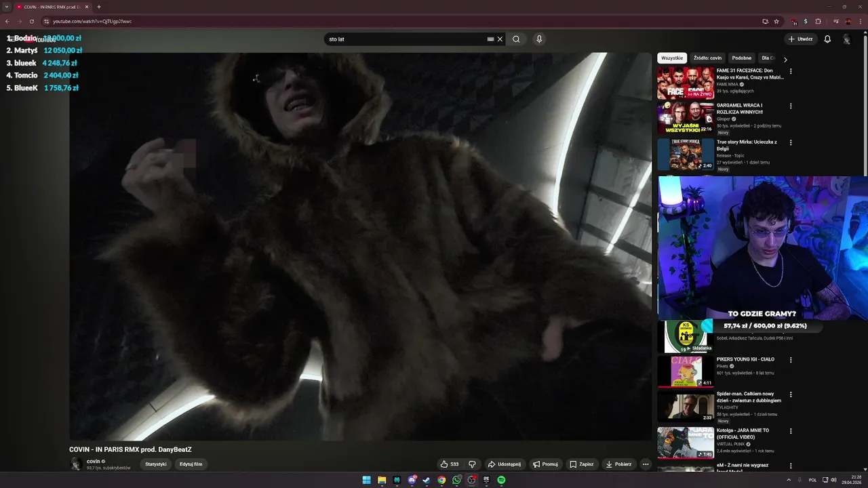The width and height of the screenshot is (868, 488).
Task: Open Steam from the taskbar
Action: 427,480
